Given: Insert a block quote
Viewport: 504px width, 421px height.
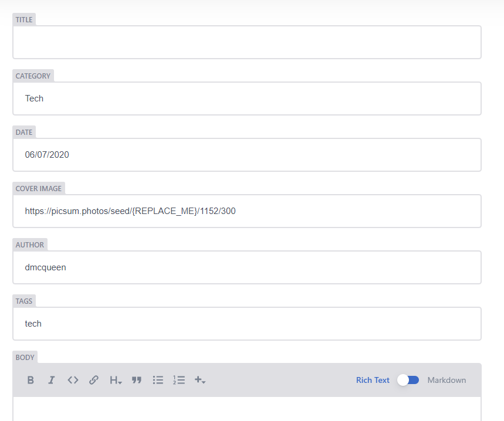Looking at the screenshot, I should click(x=136, y=380).
